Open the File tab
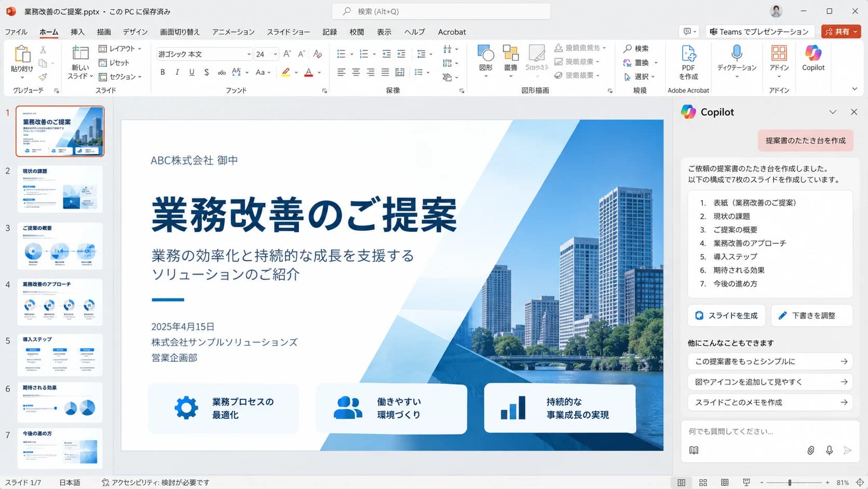868x489 pixels. tap(16, 32)
